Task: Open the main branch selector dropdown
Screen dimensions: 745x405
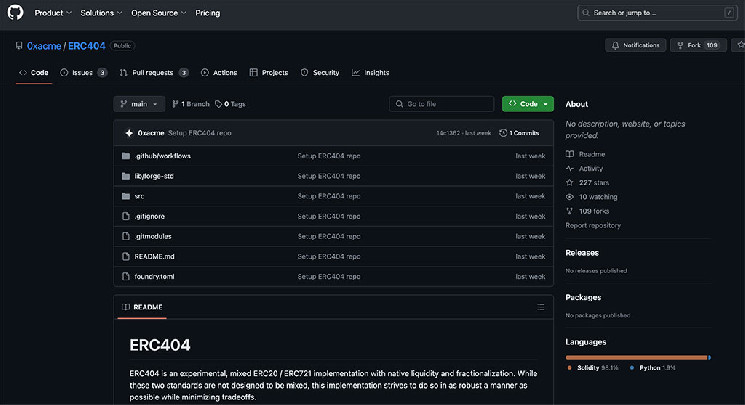Action: click(x=139, y=104)
